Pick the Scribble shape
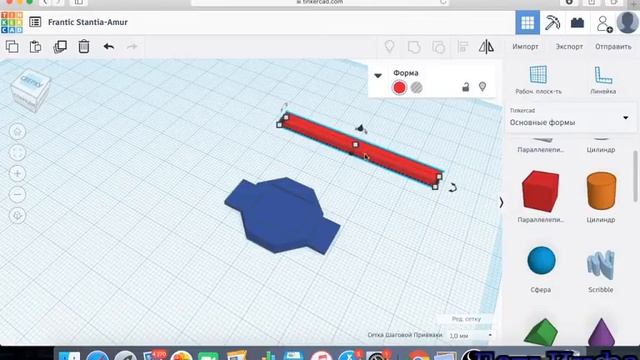This screenshot has height=360, width=640. pyautogui.click(x=600, y=264)
